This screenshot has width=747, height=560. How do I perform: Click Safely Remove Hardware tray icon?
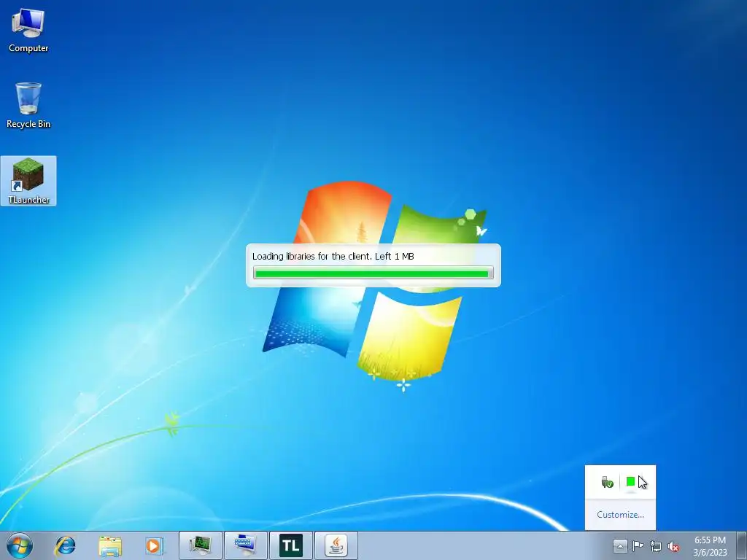[x=607, y=482]
